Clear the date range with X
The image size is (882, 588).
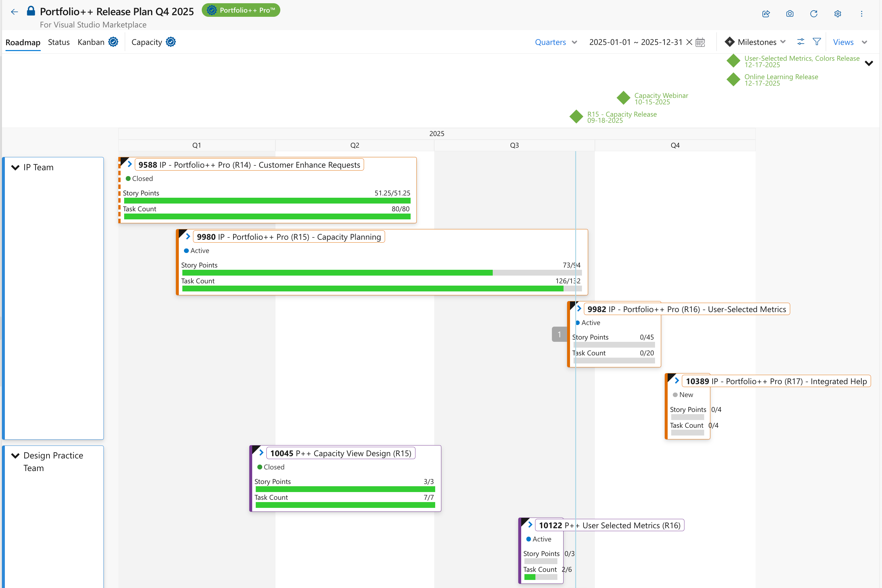pos(689,42)
